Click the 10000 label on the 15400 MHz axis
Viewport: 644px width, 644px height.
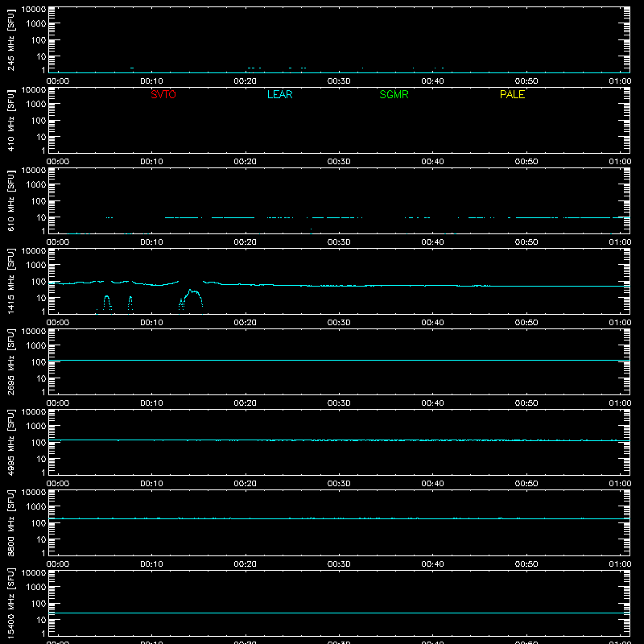tap(34, 573)
